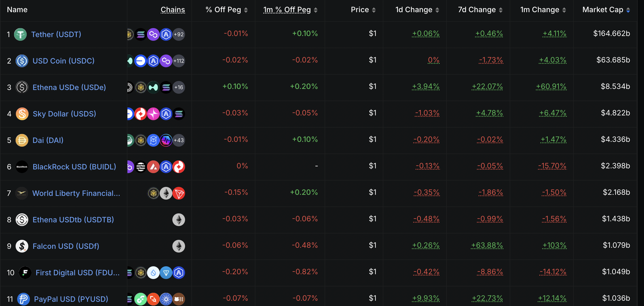Expand the +112 chains badge for USDC
Screen dimensions: 644x306
pos(179,61)
